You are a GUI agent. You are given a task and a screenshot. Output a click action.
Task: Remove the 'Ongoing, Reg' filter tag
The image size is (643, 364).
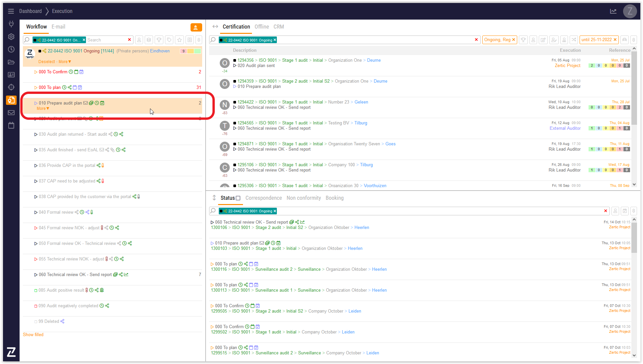(x=514, y=40)
